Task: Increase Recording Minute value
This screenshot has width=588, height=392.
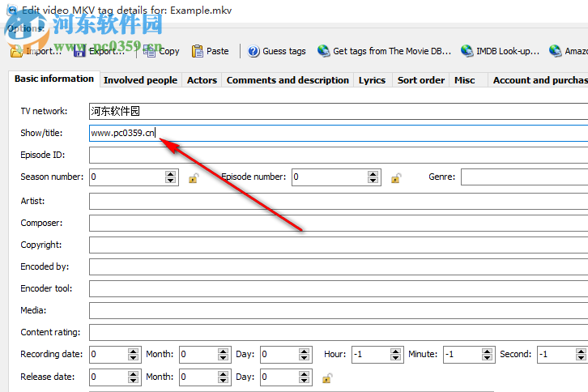Action: pyautogui.click(x=487, y=352)
